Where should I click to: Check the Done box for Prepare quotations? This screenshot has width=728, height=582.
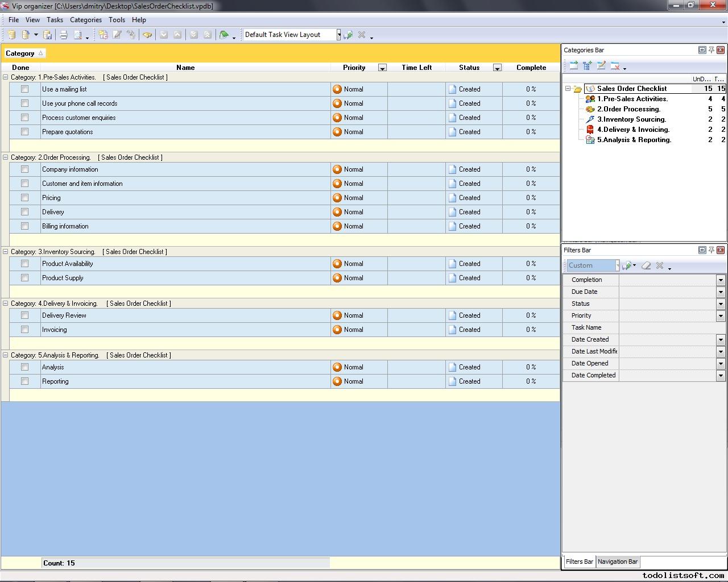pyautogui.click(x=24, y=132)
